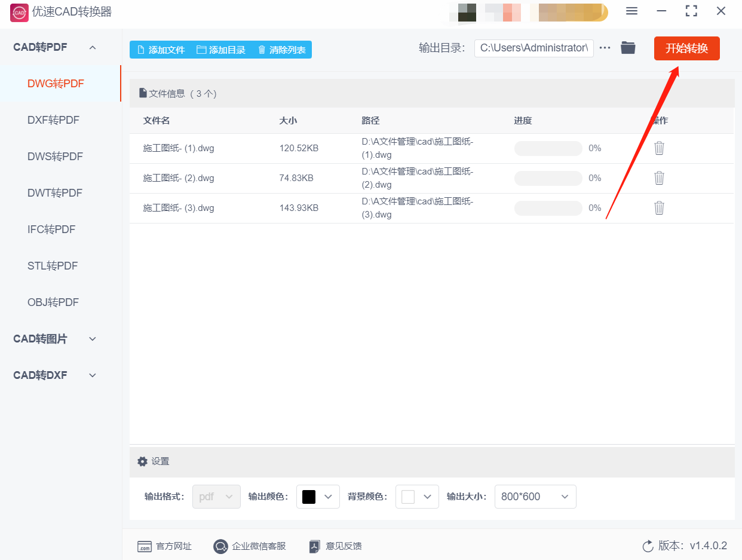Click the 优速CAD转换器 app logo
The width and height of the screenshot is (742, 560).
[x=19, y=12]
